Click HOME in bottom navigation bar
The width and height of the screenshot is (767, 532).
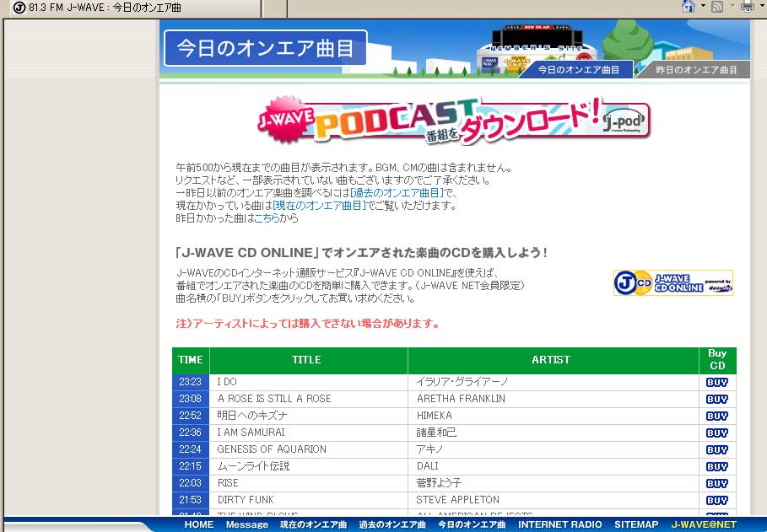coord(198,524)
